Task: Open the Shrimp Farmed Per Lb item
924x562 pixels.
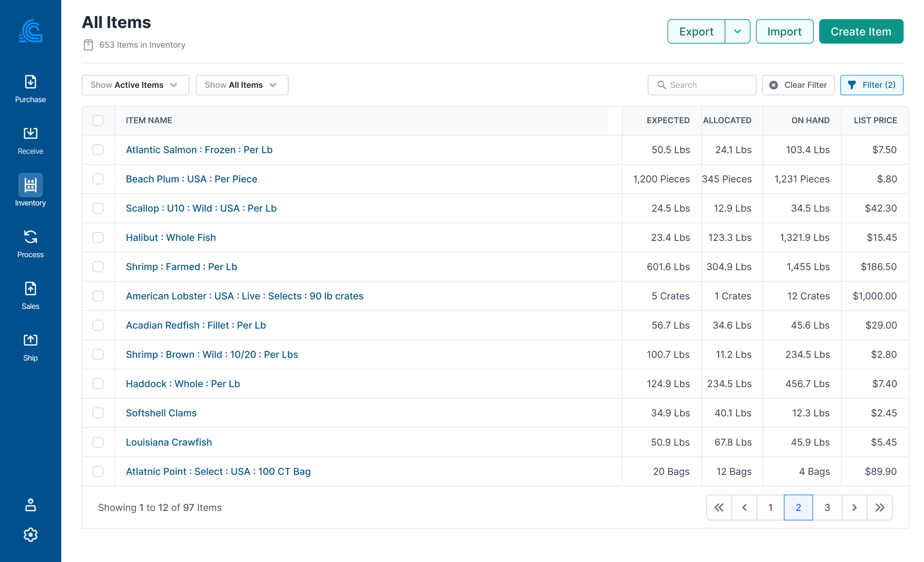Action: coord(181,266)
